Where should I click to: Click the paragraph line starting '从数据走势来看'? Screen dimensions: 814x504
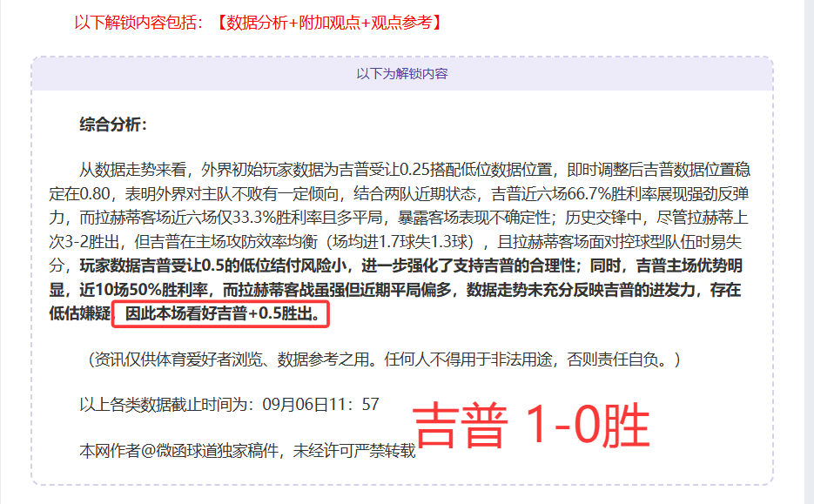pos(414,169)
